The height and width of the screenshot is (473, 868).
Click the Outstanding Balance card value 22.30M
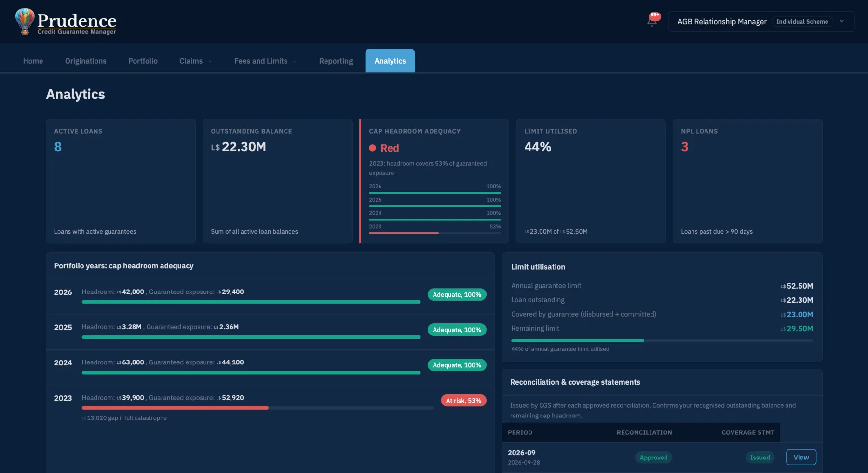(238, 147)
